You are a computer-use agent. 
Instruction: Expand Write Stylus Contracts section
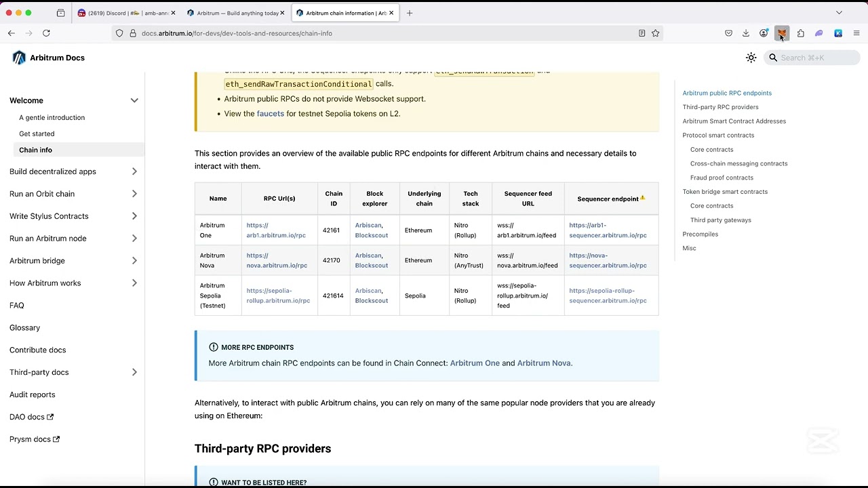click(x=134, y=216)
